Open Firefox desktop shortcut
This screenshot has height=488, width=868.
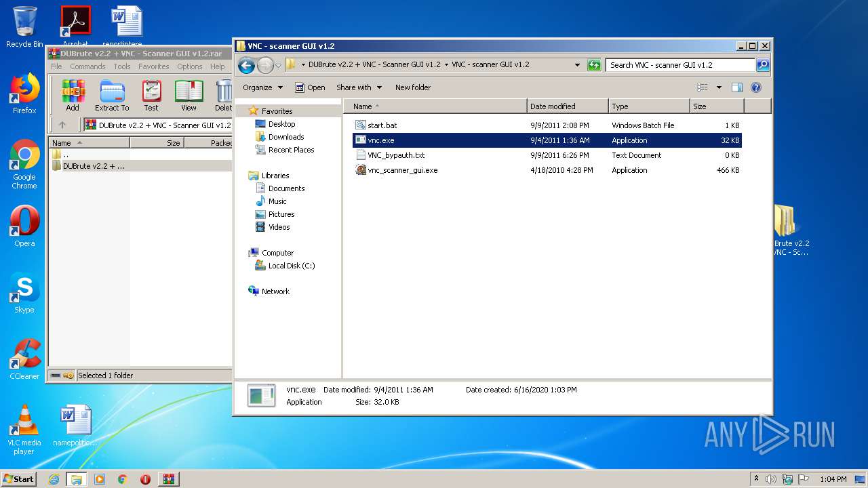(24, 93)
